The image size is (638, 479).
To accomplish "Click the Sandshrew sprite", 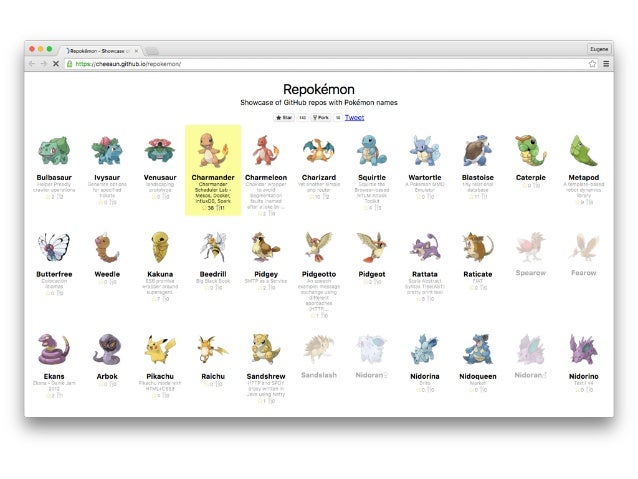I will 266,349.
